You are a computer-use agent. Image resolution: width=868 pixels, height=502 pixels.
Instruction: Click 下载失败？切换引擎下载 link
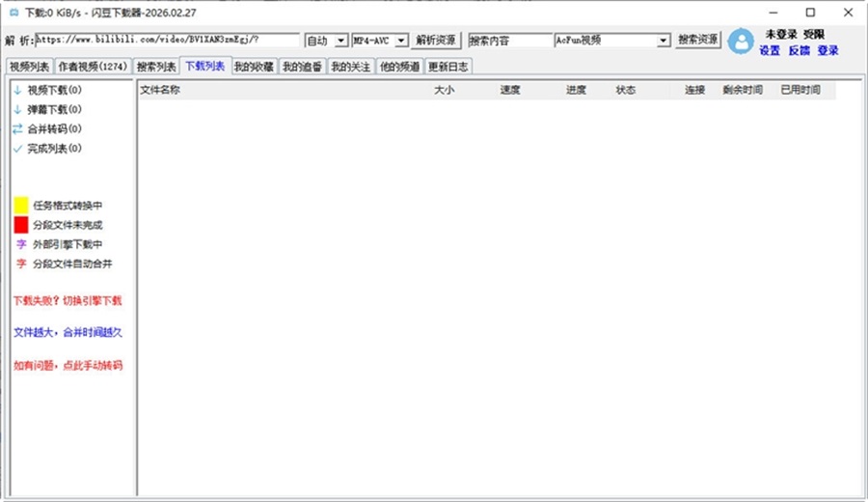click(x=68, y=301)
